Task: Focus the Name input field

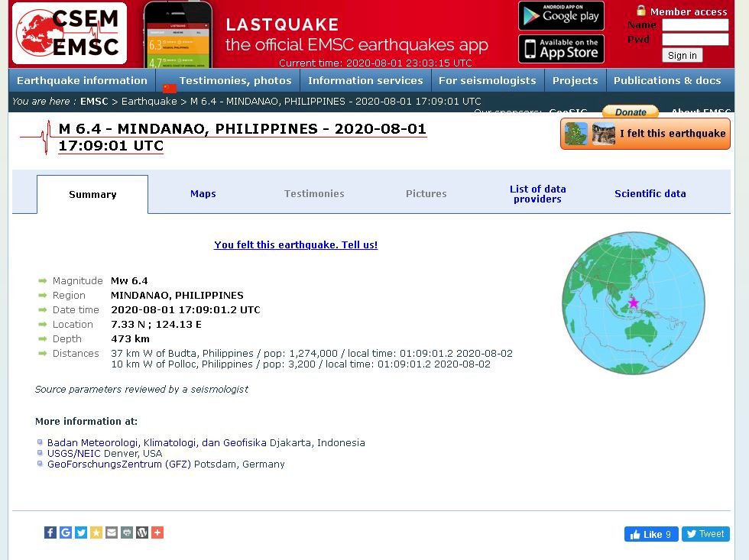Action: pos(695,24)
